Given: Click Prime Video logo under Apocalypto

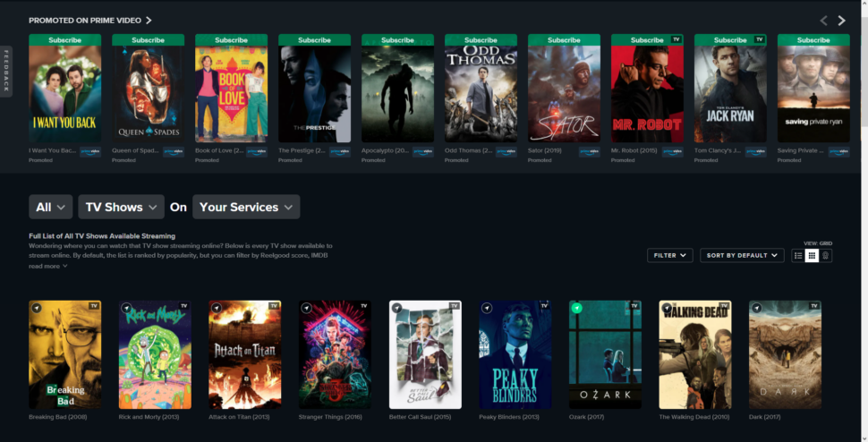Looking at the screenshot, I should (423, 151).
